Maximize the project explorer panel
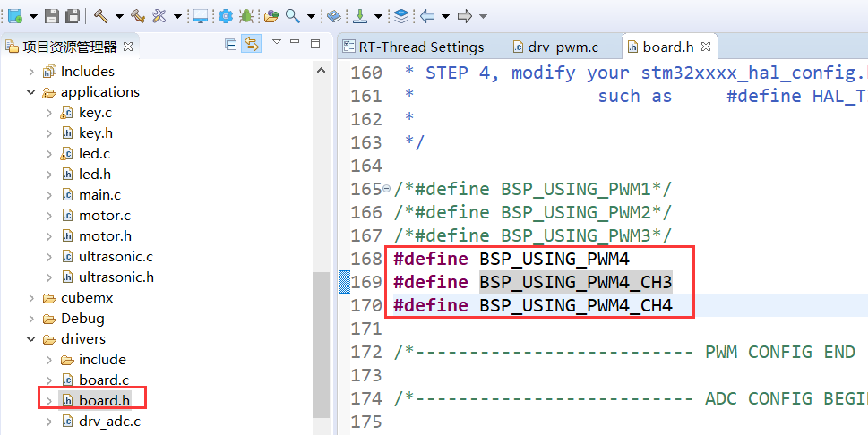Screen dimensions: 868x435 tap(315, 43)
